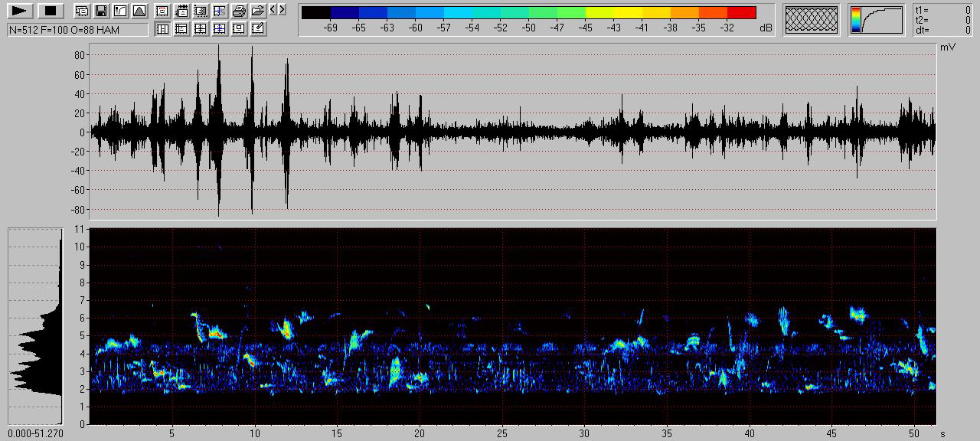Screen dimensions: 980x441
Task: Open a file with the folder icon
Action: pos(258,11)
